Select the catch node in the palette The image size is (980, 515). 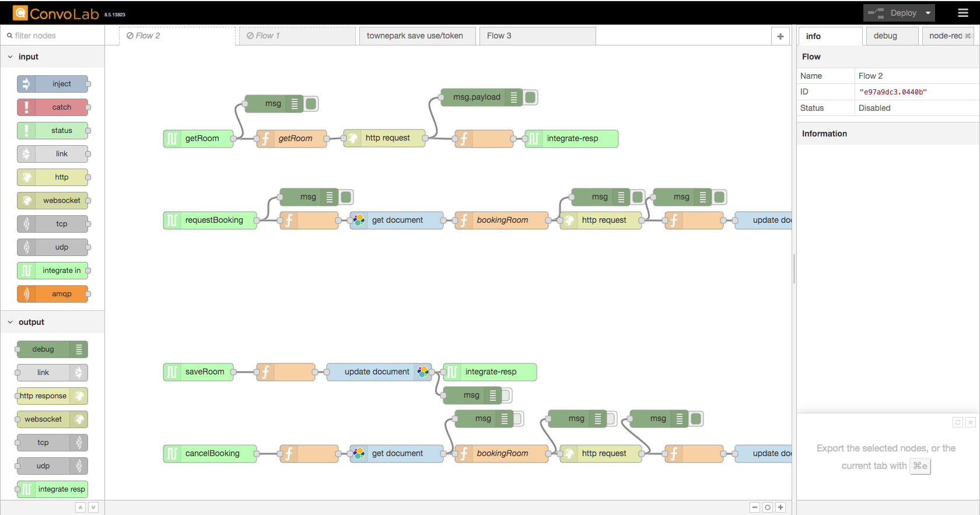point(52,107)
